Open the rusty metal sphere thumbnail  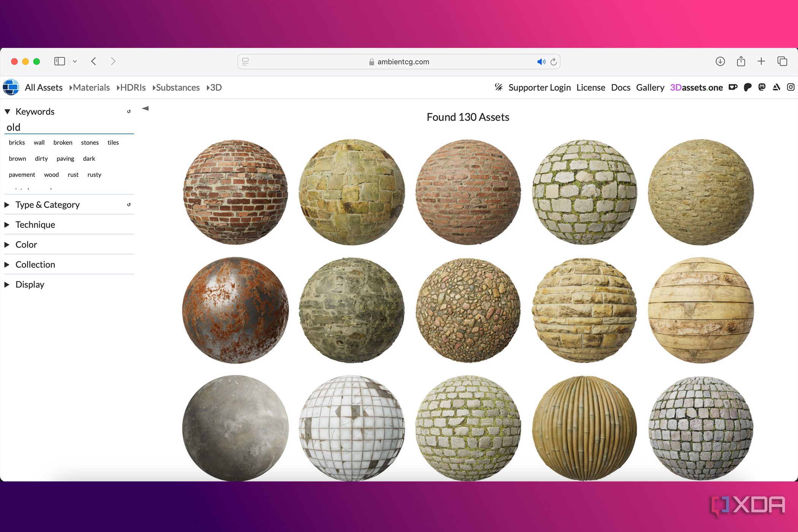coord(235,310)
